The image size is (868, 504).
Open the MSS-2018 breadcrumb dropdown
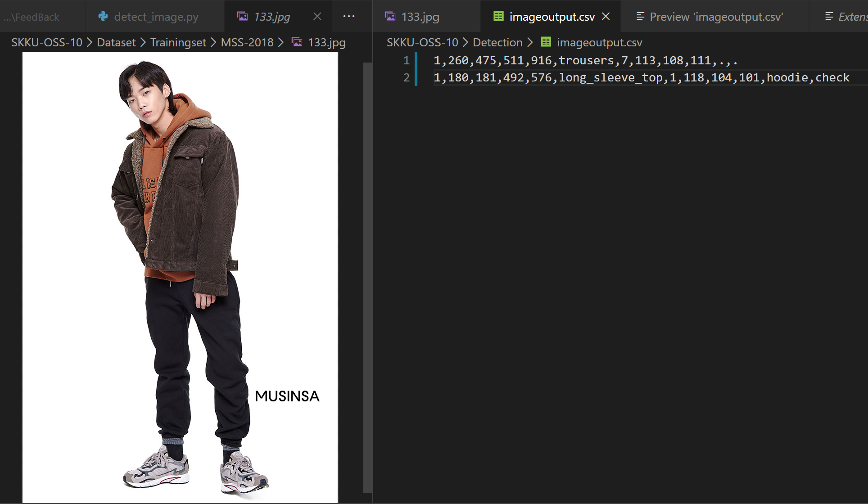[x=247, y=42]
